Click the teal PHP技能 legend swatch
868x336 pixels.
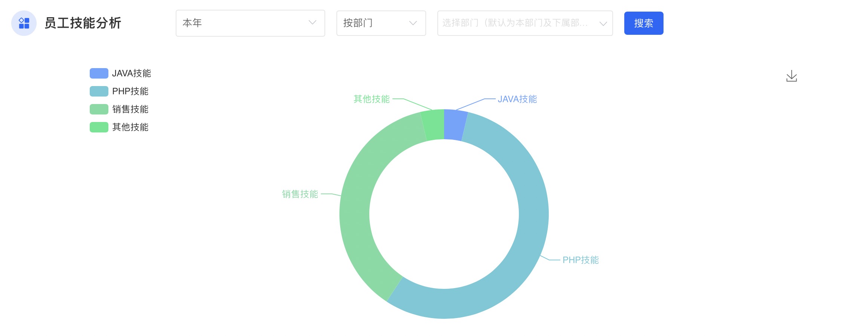[99, 91]
